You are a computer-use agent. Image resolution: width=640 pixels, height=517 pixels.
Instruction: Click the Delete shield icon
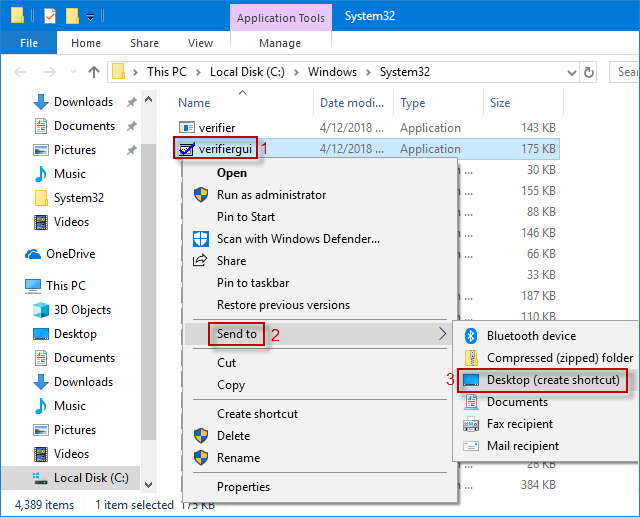coord(200,436)
